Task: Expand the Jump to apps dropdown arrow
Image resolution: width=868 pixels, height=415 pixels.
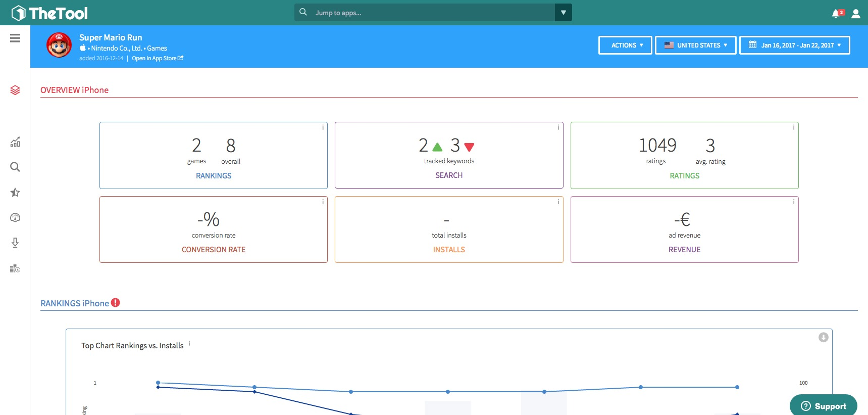Action: click(563, 13)
